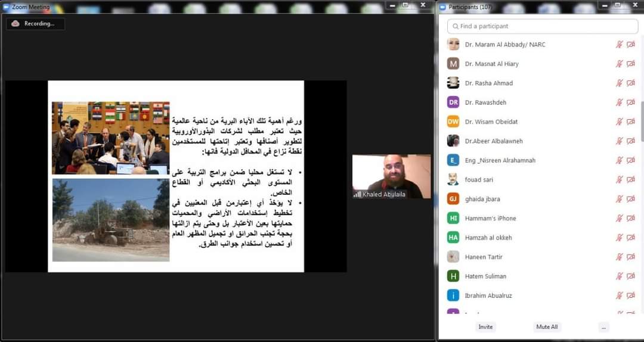Open Participants window title bar menu icon
Screen dimensions: 644x342
pyautogui.click(x=443, y=7)
